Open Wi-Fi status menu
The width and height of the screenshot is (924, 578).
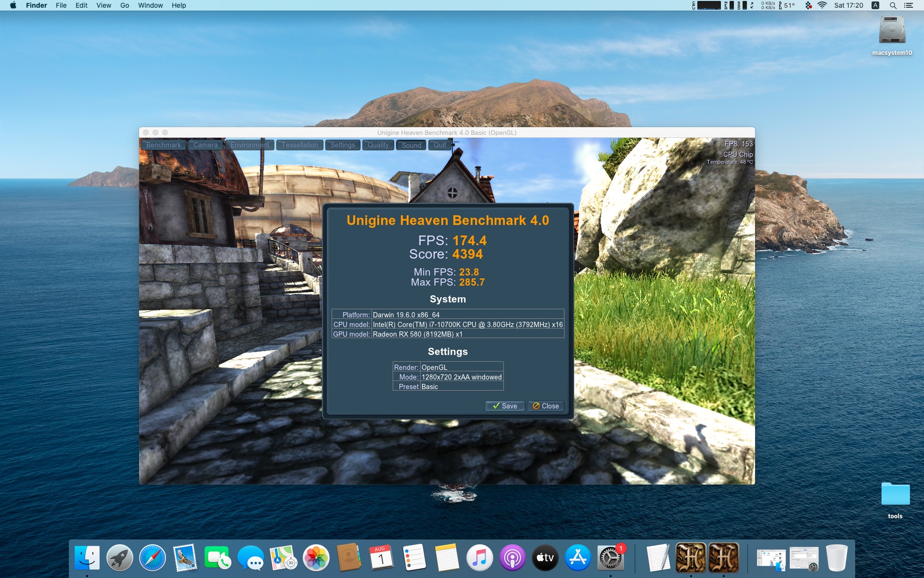click(x=822, y=5)
